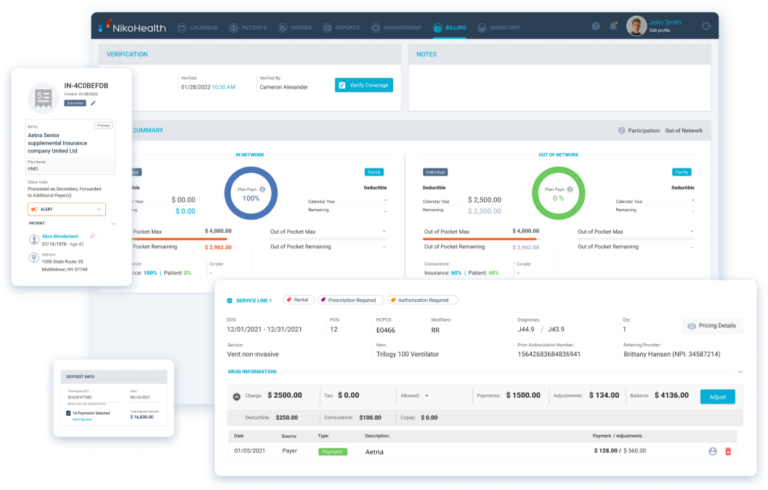
Task: Click user icon on Aetna payment row
Action: 713,452
